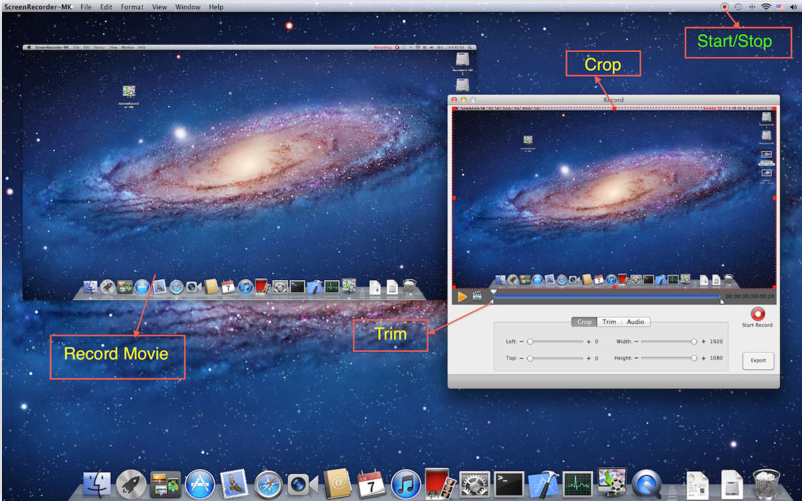802x501 pixels.
Task: Open FaceTime camera icon in dock
Action: pyautogui.click(x=302, y=484)
